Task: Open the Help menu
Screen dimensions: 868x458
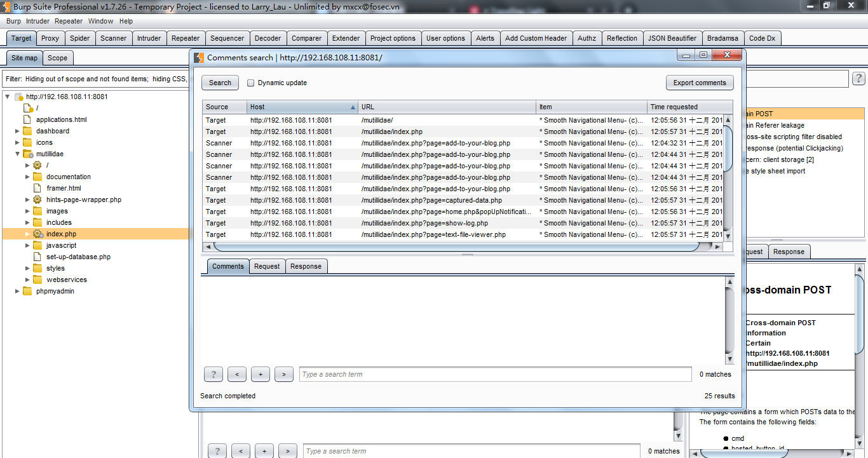Action: point(126,21)
